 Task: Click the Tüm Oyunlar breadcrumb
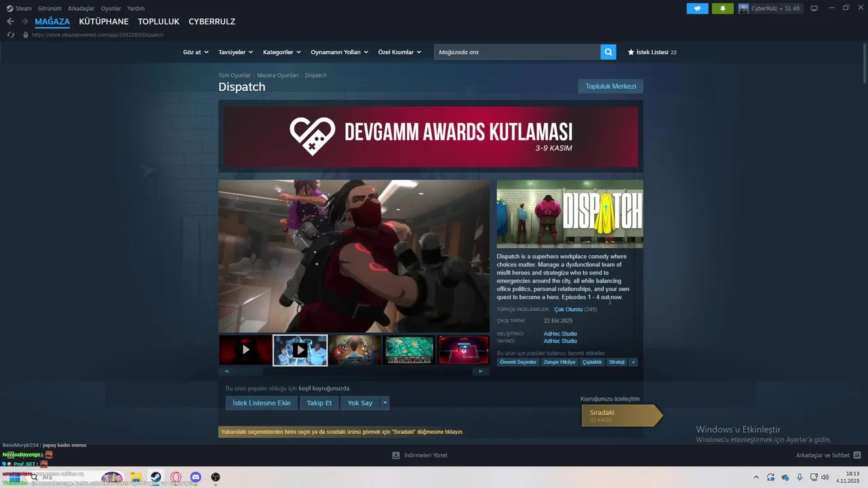(234, 75)
